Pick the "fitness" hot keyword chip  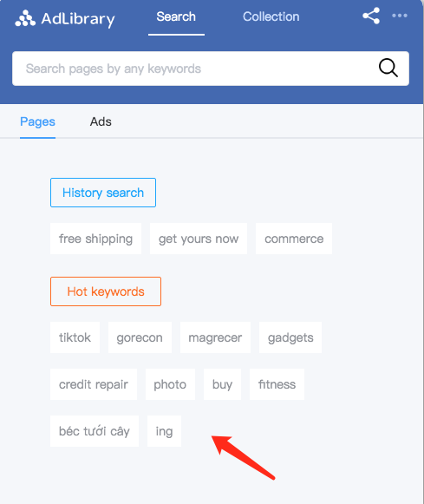coord(277,384)
